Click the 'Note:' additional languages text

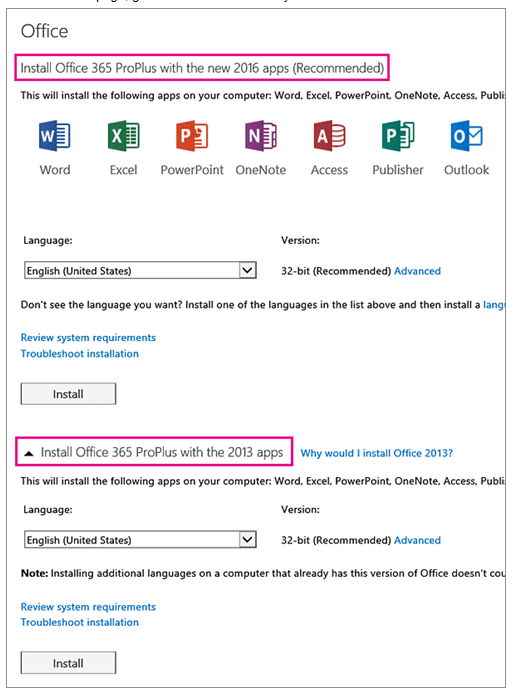[263, 573]
